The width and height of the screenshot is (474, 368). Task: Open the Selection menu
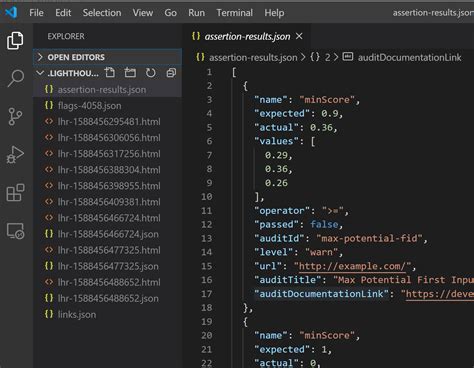(102, 13)
